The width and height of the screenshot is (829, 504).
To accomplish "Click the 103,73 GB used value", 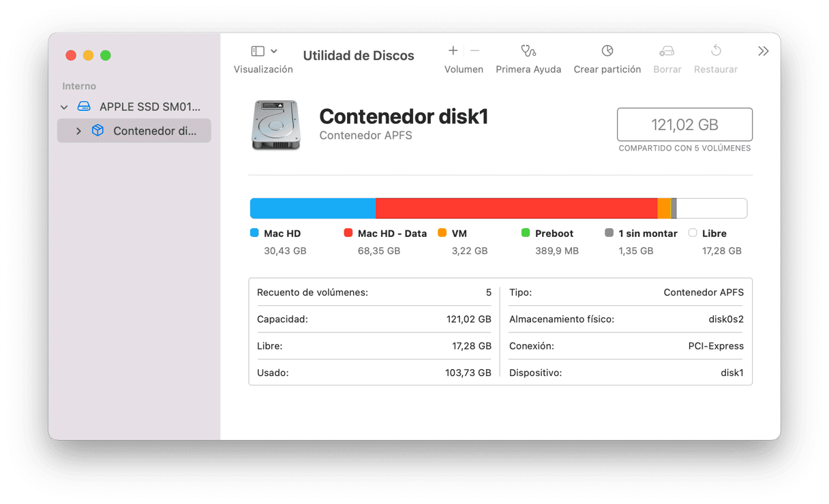I will point(468,373).
